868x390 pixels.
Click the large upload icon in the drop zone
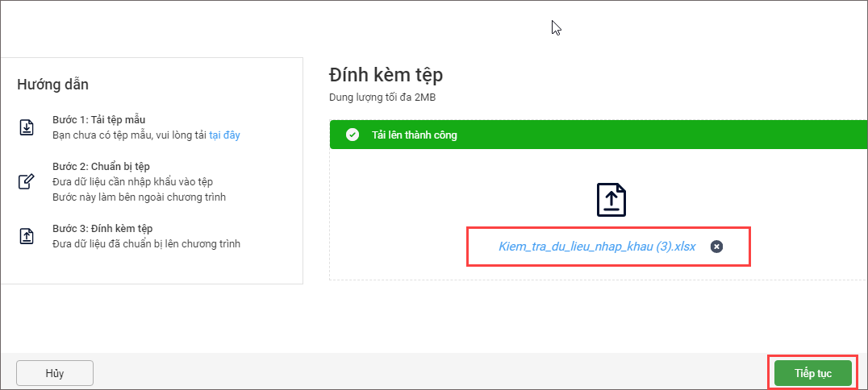tap(611, 200)
